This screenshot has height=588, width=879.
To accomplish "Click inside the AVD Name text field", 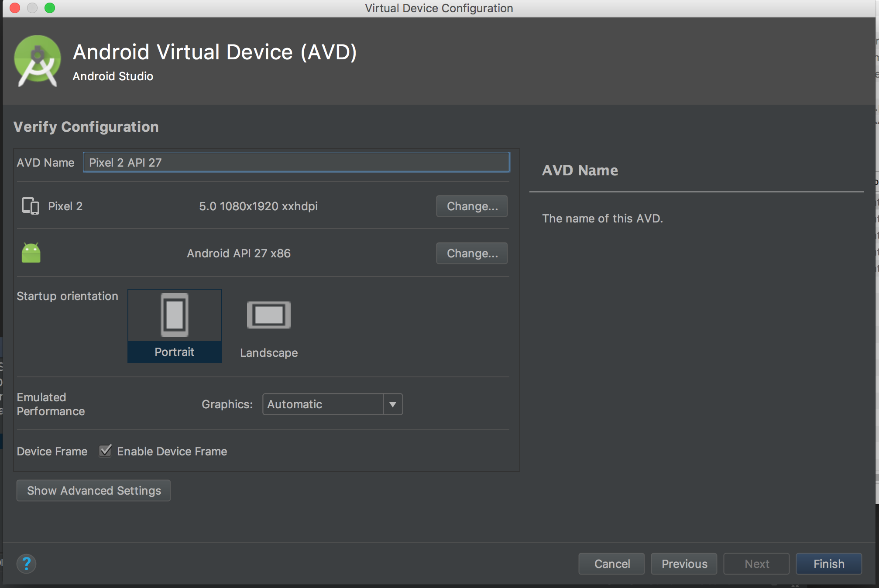I will (x=296, y=162).
